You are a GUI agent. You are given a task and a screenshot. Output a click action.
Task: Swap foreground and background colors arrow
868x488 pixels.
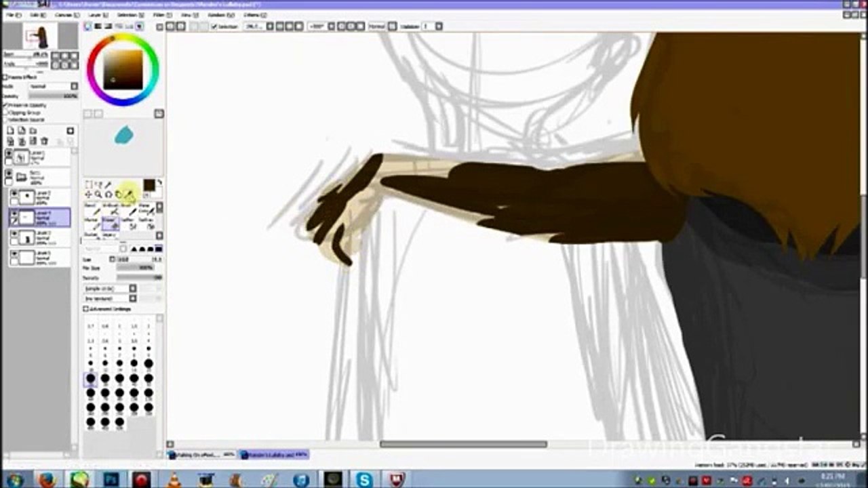[x=159, y=183]
